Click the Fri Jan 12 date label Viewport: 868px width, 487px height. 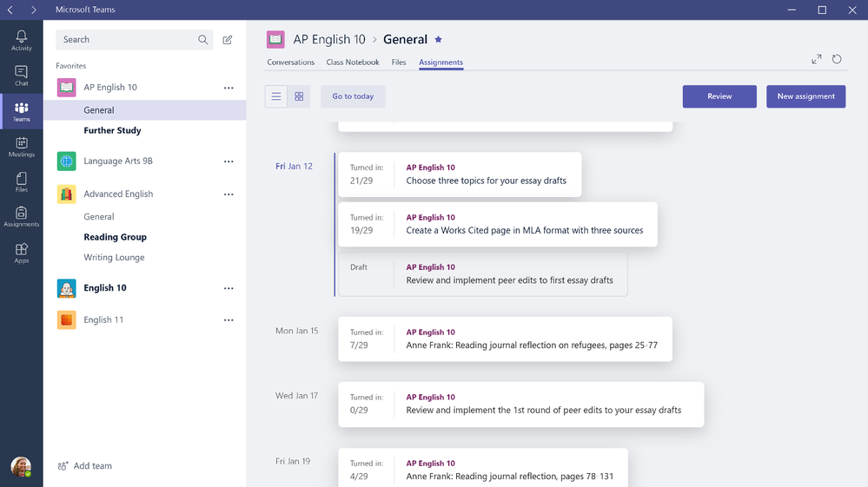coord(294,166)
